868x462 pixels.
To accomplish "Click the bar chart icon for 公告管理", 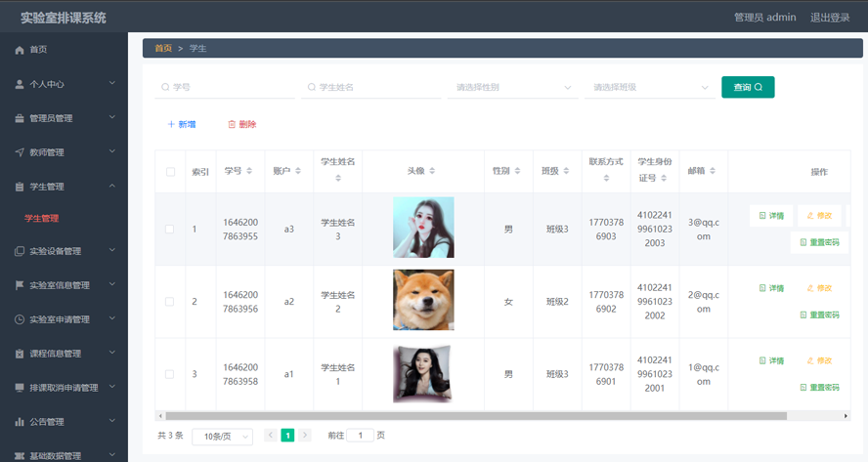I will point(20,422).
